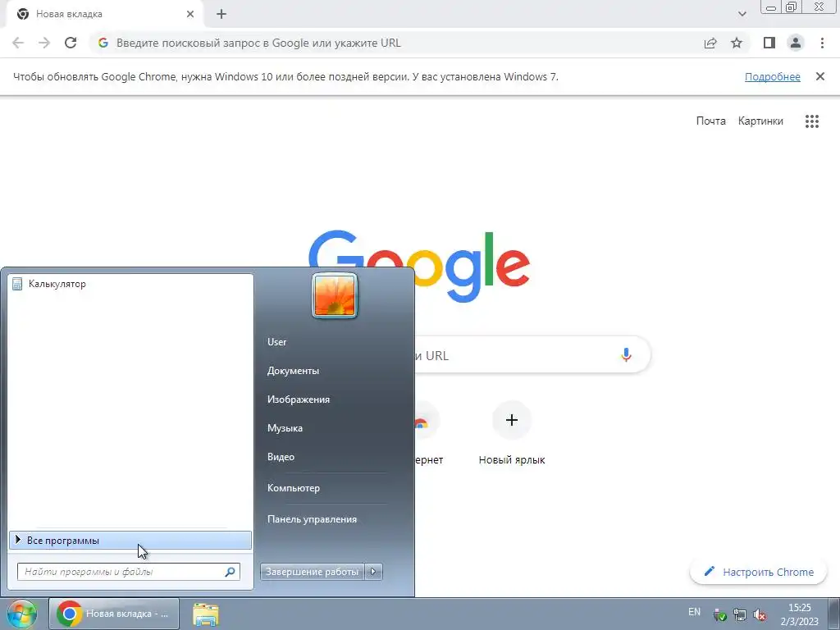Expand shutdown options arrow
Screen dimensions: 840x630
pyautogui.click(x=373, y=572)
